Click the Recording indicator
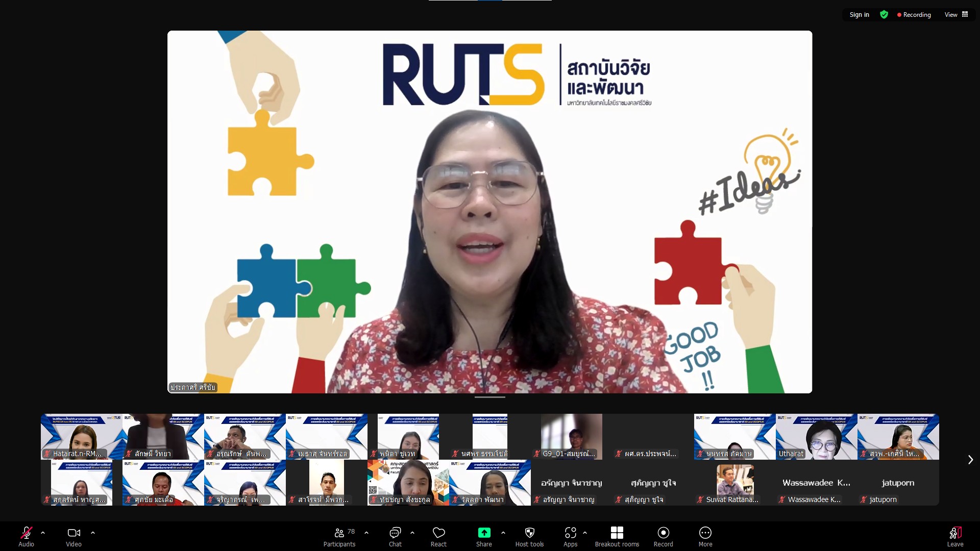This screenshot has width=980, height=551. [x=914, y=15]
